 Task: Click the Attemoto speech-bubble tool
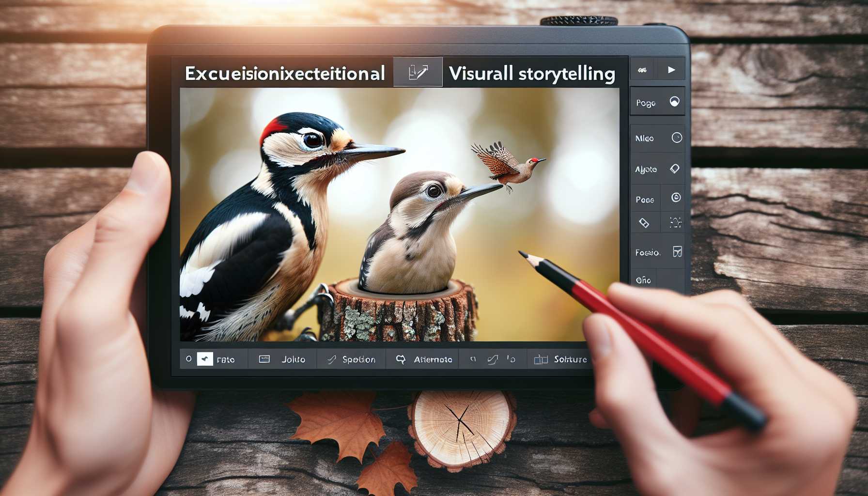coord(433,359)
